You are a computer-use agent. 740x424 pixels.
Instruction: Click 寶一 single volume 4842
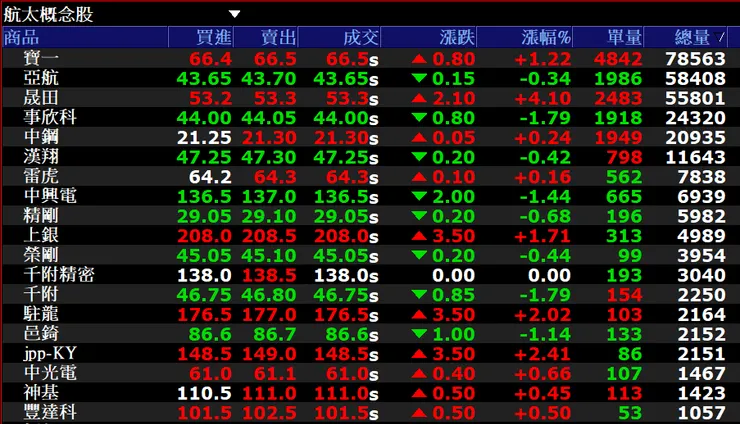tap(618, 59)
